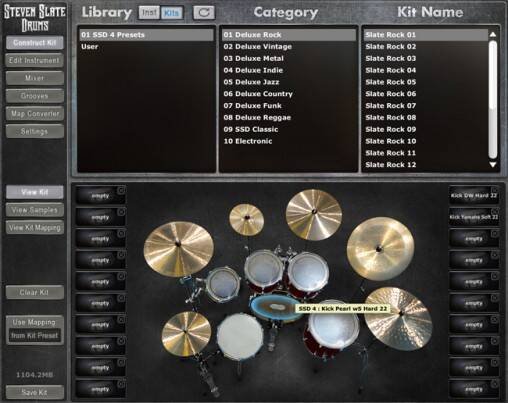Toggle Use Mapping from Kit Preset
Screen dimensions: 508x403
coord(35,329)
